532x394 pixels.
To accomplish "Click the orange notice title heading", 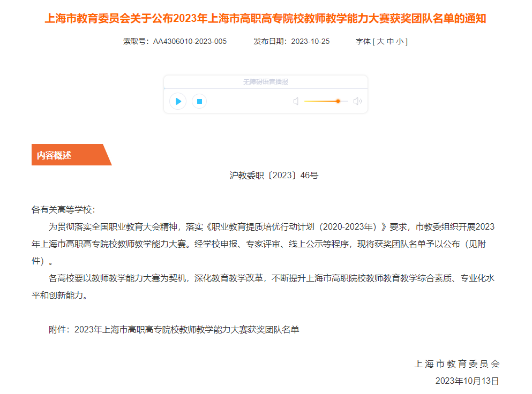I will [265, 18].
